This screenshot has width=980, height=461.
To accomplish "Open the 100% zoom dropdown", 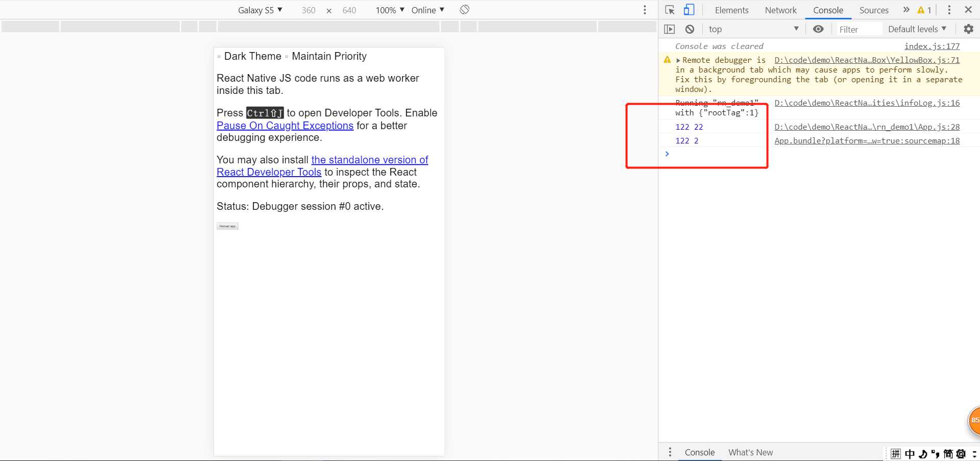I will [x=390, y=10].
